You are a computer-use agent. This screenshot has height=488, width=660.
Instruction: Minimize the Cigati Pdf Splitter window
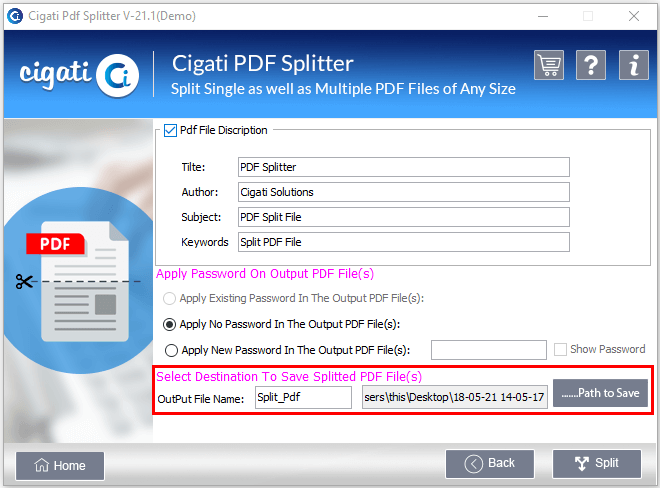point(543,16)
